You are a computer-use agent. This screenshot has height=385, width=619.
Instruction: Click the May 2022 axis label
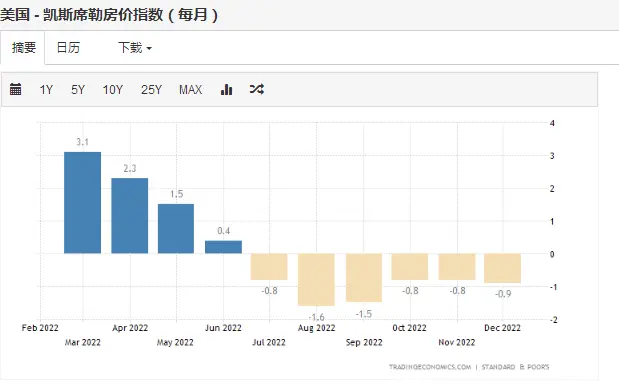(x=175, y=342)
